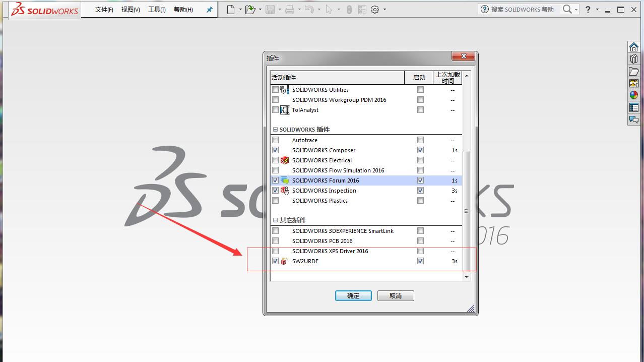Collapse the SOLIDWORKS 插件 group
644x362 pixels.
point(275,130)
